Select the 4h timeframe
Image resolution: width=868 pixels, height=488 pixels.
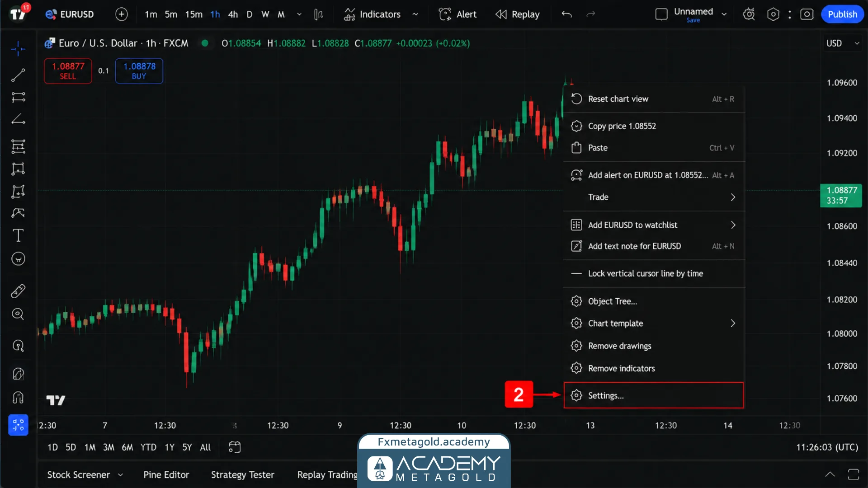coord(233,14)
